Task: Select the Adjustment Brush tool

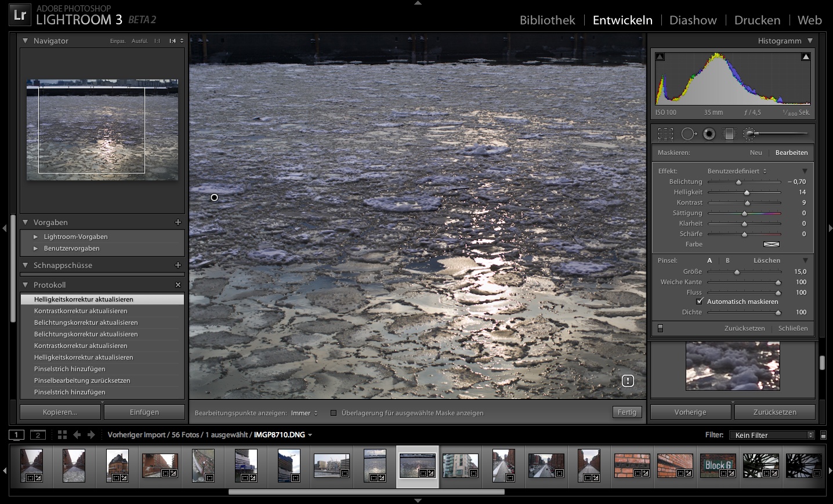Action: point(749,133)
